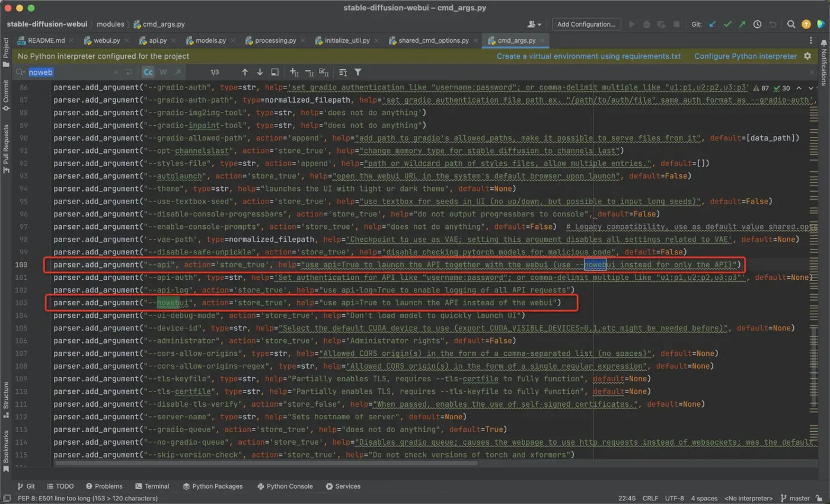Click the 'Configure Python interpreter' link
The image size is (830, 504).
tap(746, 56)
